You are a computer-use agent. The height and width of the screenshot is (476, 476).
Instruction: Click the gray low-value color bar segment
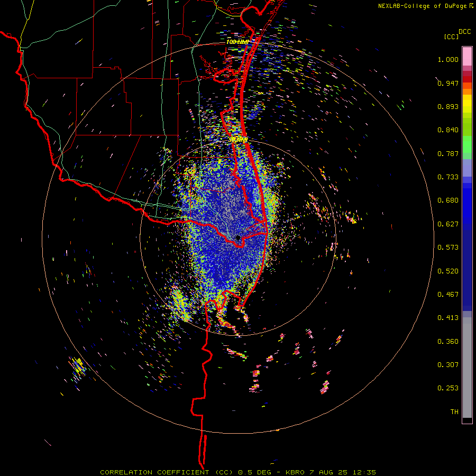pyautogui.click(x=467, y=368)
